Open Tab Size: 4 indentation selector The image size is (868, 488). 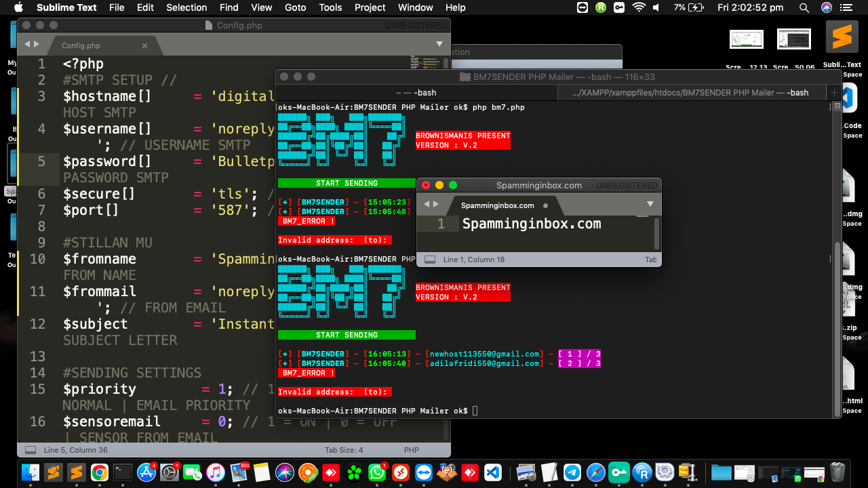(x=344, y=450)
